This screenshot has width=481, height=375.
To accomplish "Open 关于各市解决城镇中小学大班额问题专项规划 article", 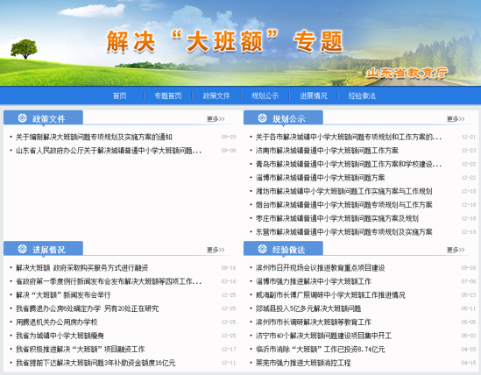I will [349, 137].
